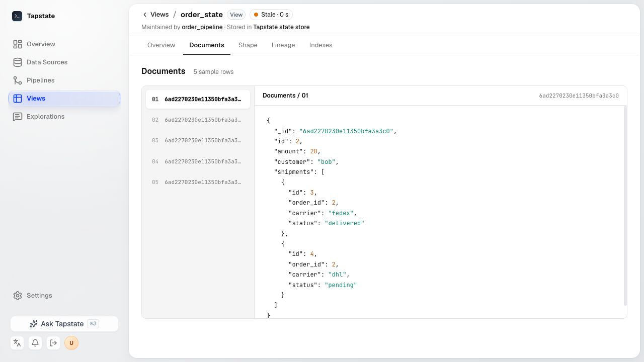Open Settings via its gear icon
Viewport: 644px width, 362px height.
(18, 296)
